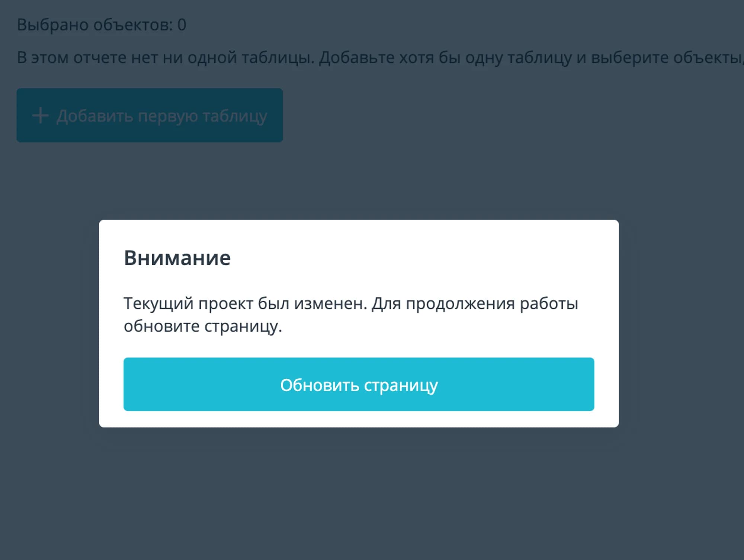Viewport: 744px width, 560px height.
Task: Click dialog padding beneath "Обновить страницу" button
Action: [x=359, y=419]
